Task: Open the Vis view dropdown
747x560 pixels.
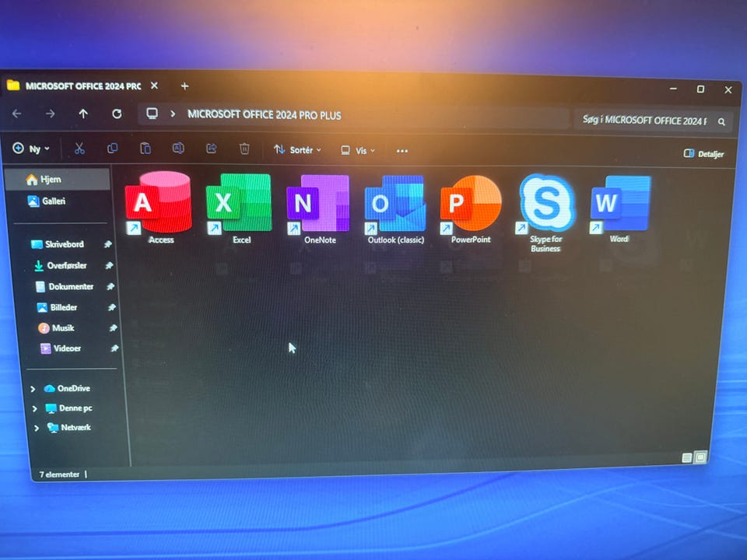Action: coord(358,150)
